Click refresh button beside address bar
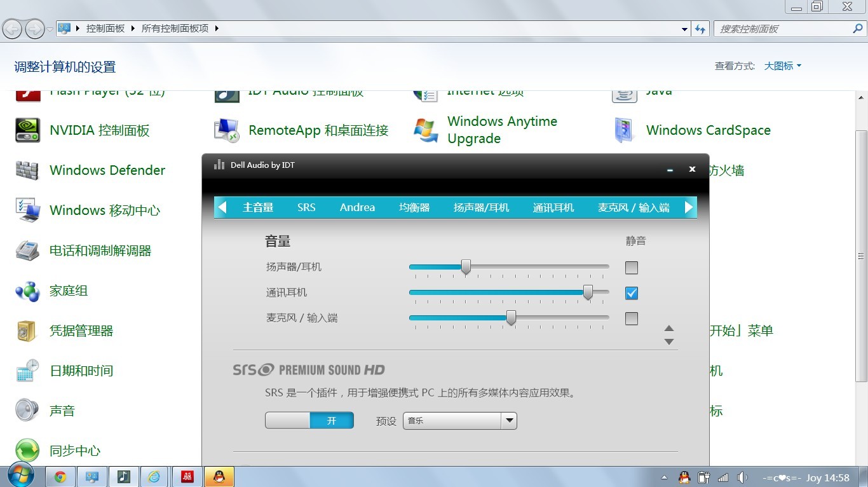868x487 pixels. coord(700,29)
